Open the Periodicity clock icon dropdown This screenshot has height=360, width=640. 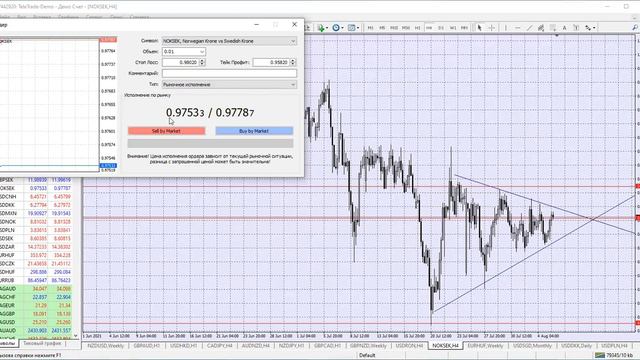[337, 28]
